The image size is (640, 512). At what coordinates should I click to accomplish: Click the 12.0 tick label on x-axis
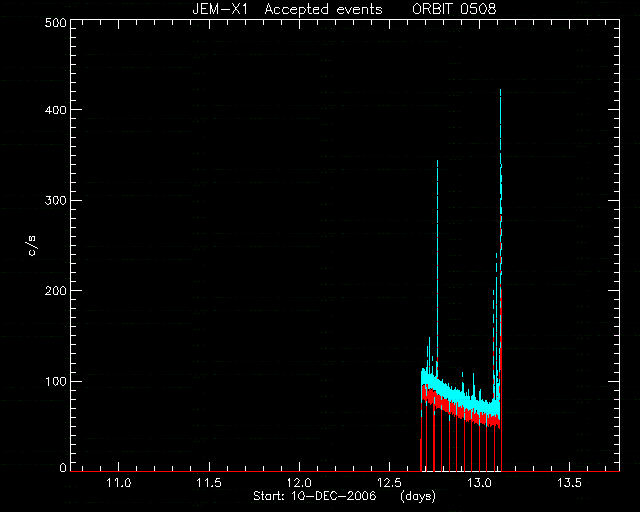point(299,483)
